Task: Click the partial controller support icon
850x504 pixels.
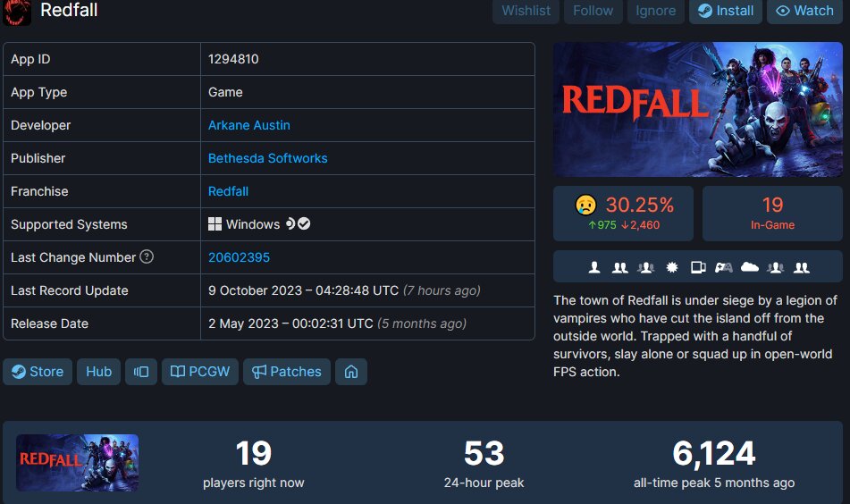Action: pyautogui.click(x=724, y=267)
